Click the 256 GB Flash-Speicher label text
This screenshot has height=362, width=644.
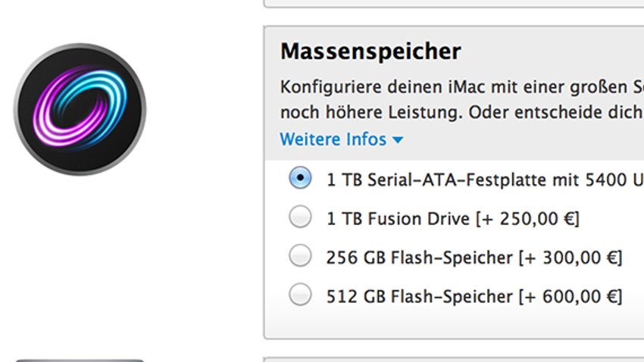(419, 257)
